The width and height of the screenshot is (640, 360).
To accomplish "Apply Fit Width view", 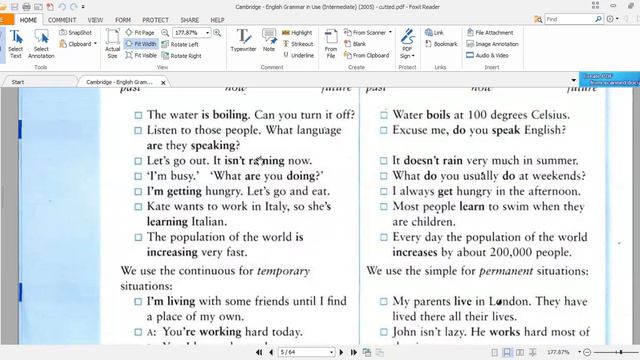I will click(141, 44).
